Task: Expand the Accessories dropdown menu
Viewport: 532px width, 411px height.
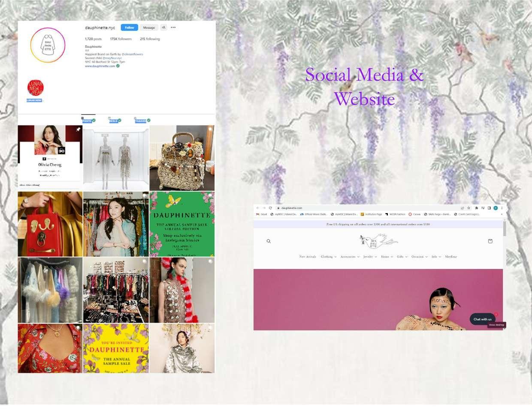Action: [350, 257]
